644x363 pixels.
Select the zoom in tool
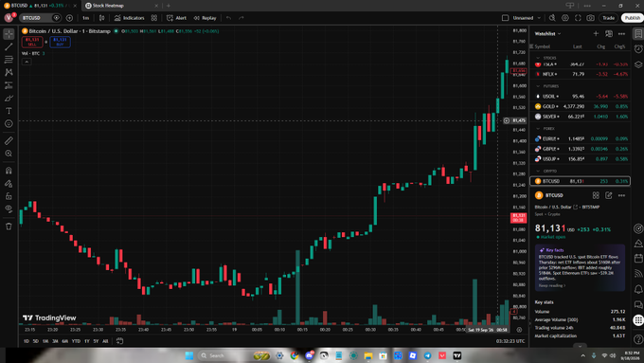pyautogui.click(x=9, y=154)
